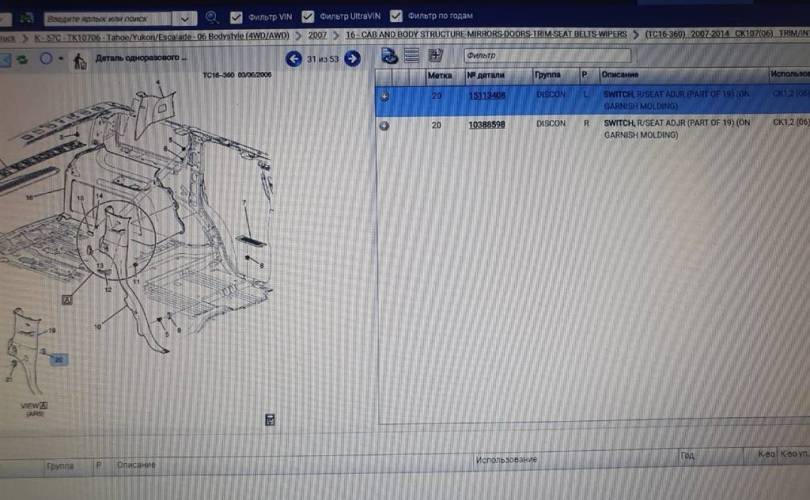Go to the previous diagram with left arrow

click(293, 59)
